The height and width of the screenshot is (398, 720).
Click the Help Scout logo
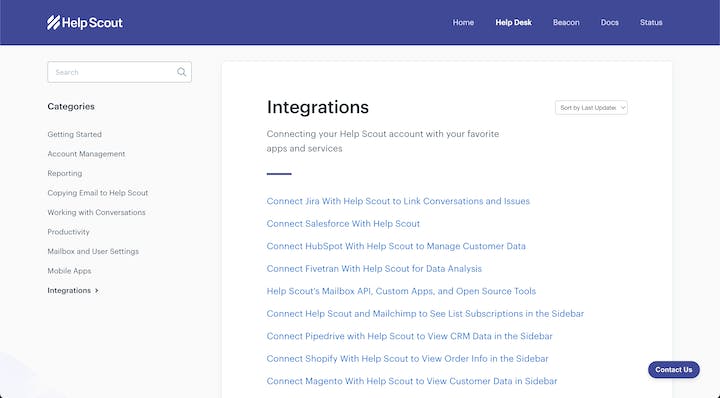tap(84, 22)
